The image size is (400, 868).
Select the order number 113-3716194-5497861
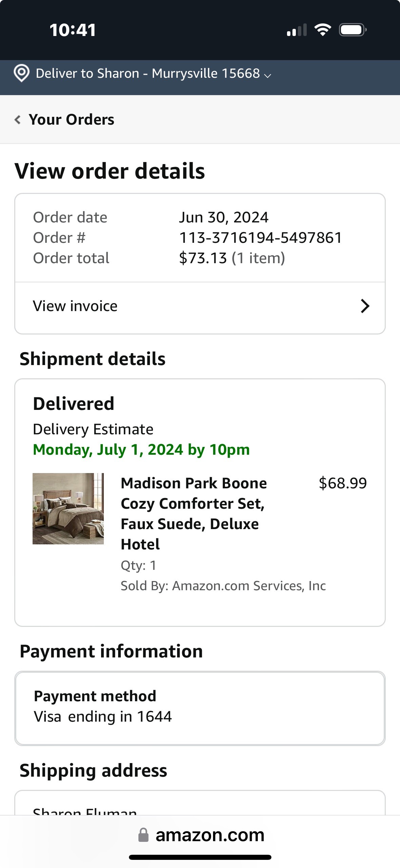point(261,238)
